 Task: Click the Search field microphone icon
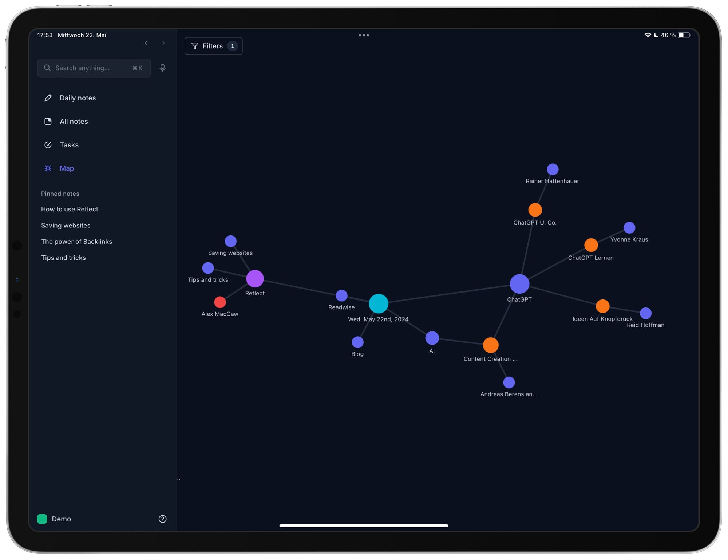point(163,68)
